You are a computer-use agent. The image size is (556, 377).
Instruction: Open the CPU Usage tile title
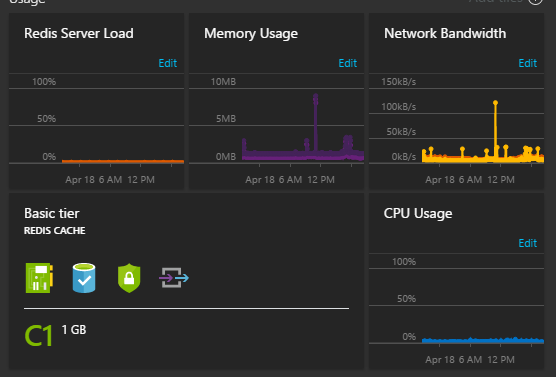[x=418, y=214]
